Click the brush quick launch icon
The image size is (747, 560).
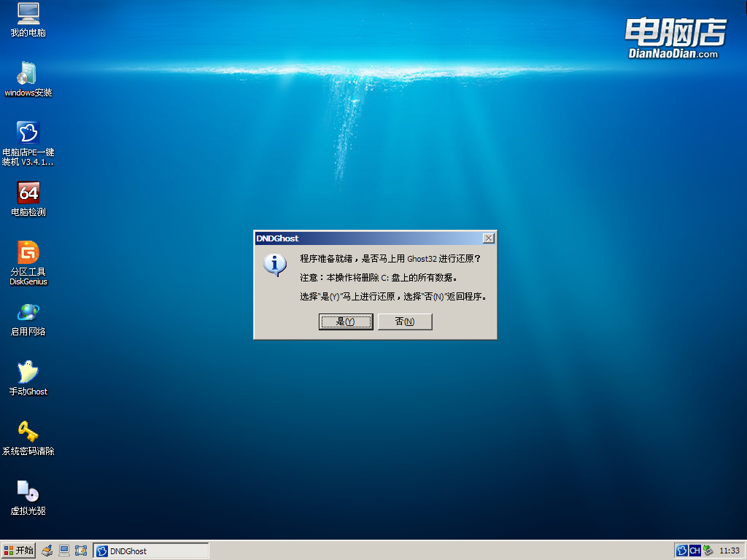coord(47,551)
